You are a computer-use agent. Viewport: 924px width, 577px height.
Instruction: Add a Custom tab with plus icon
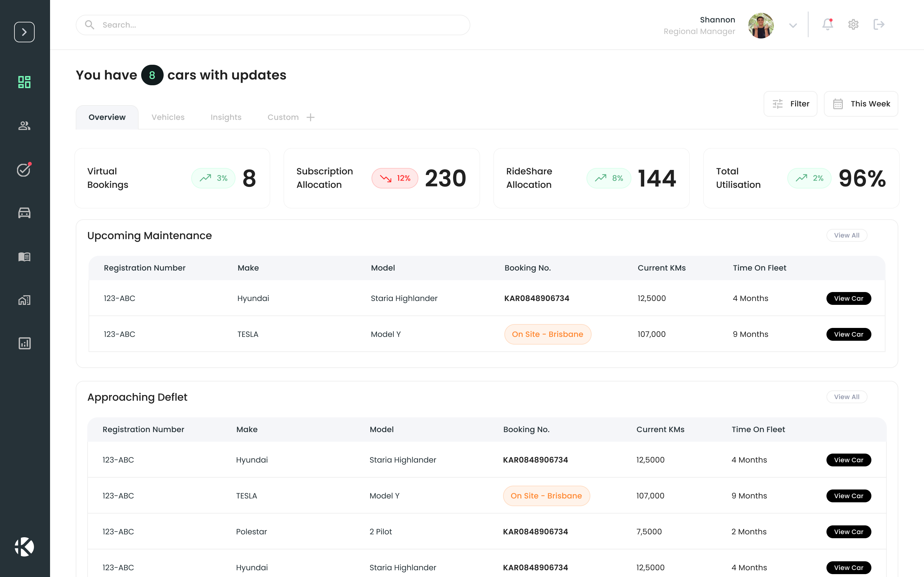pos(311,117)
